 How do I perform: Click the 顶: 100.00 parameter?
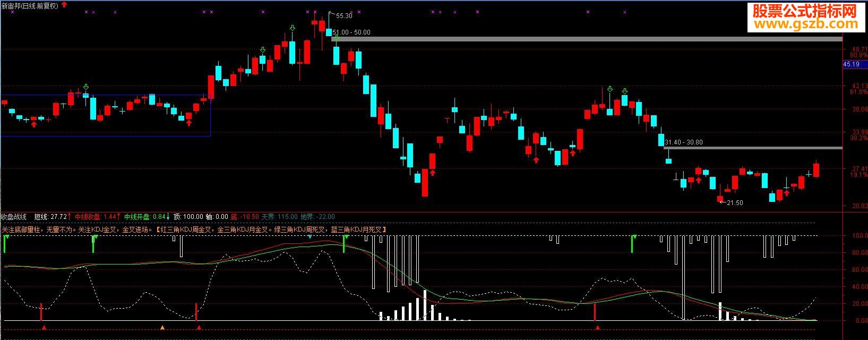click(x=188, y=217)
